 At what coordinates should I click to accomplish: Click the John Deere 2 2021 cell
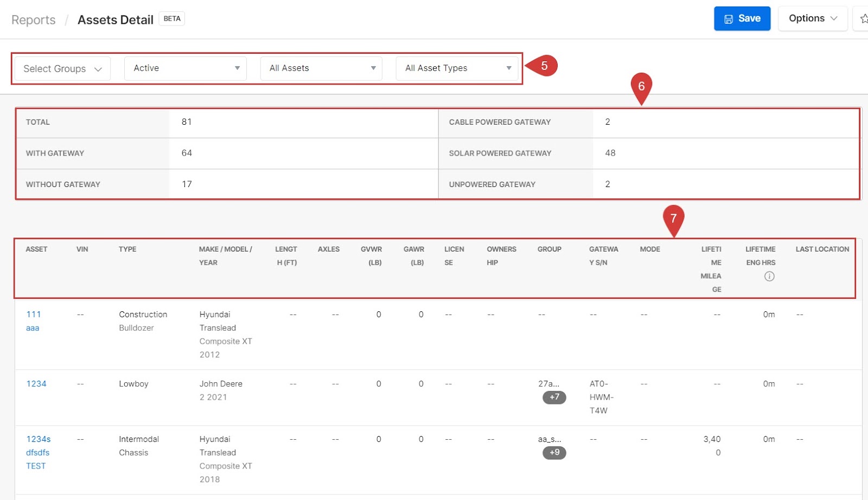tap(221, 390)
